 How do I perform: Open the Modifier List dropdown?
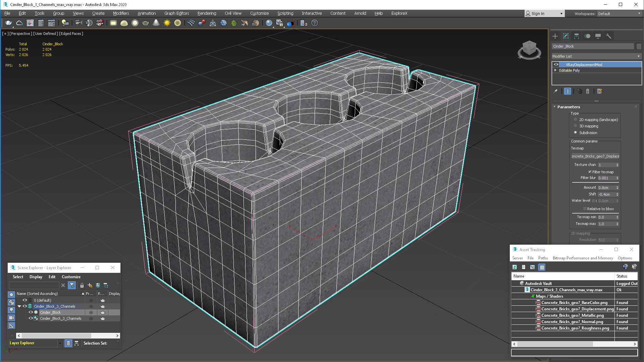click(x=596, y=56)
